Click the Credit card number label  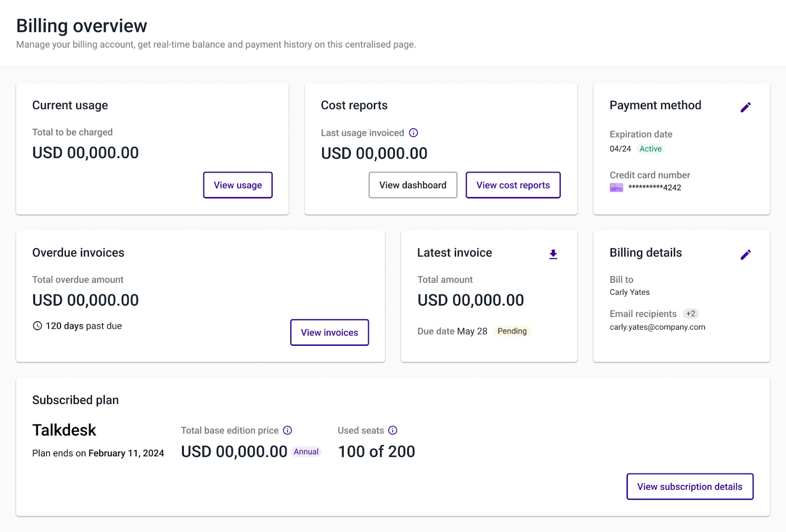click(650, 175)
